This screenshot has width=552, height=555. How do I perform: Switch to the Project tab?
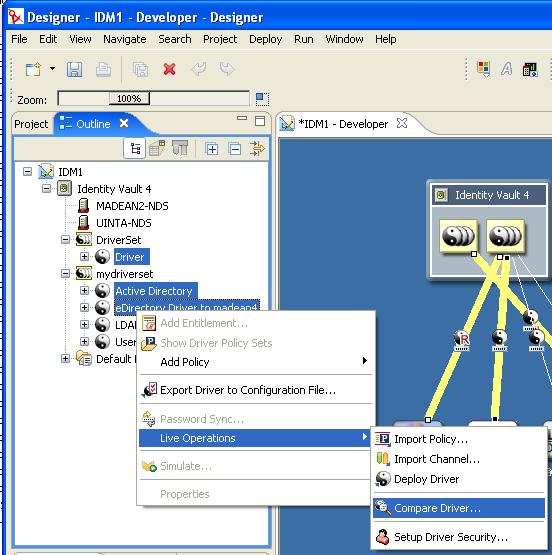click(31, 124)
